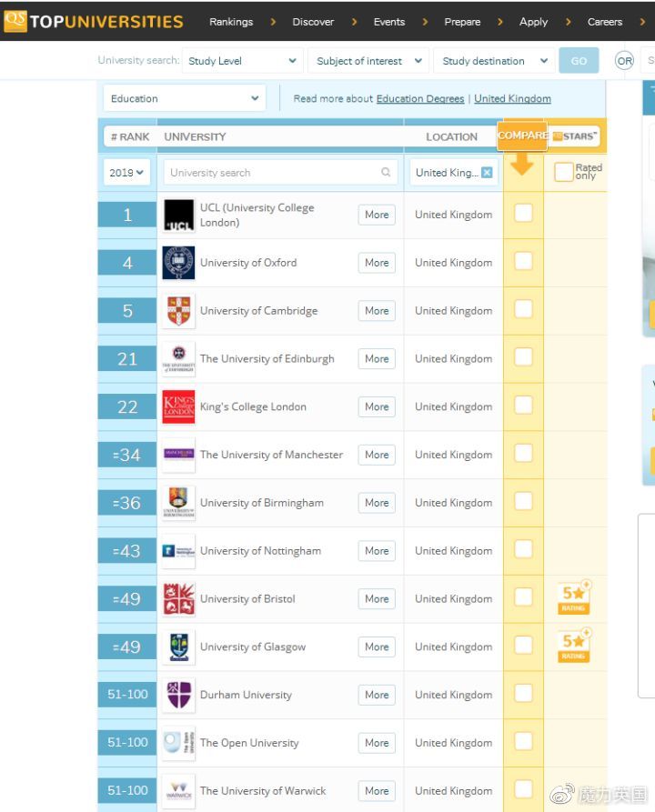This screenshot has width=655, height=812.
Task: Open the Education subject dropdown
Action: click(x=185, y=98)
